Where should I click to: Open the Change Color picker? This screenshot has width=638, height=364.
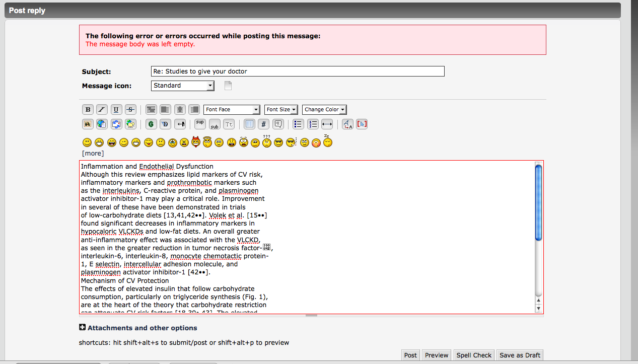point(324,110)
